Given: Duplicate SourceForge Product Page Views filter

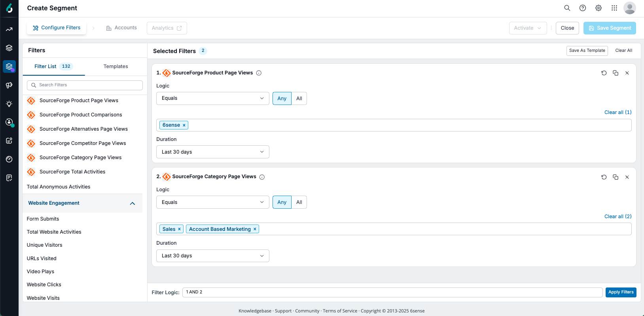Looking at the screenshot, I should [616, 73].
